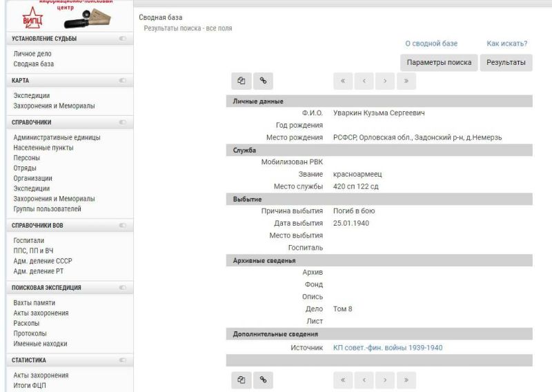552x392 pixels.
Task: Open the Результаты button
Action: pos(506,62)
